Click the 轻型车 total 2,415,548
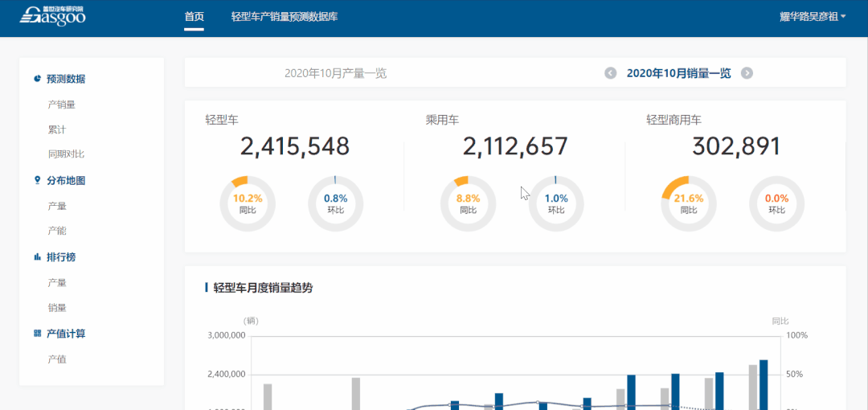The width and height of the screenshot is (868, 410). click(294, 146)
